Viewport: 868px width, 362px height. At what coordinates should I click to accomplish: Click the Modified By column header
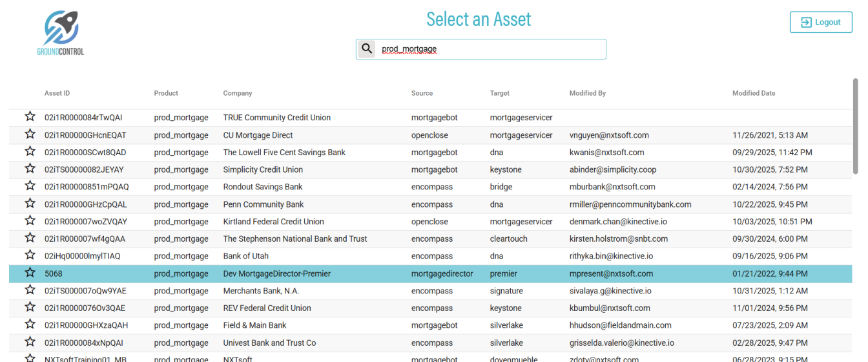588,93
